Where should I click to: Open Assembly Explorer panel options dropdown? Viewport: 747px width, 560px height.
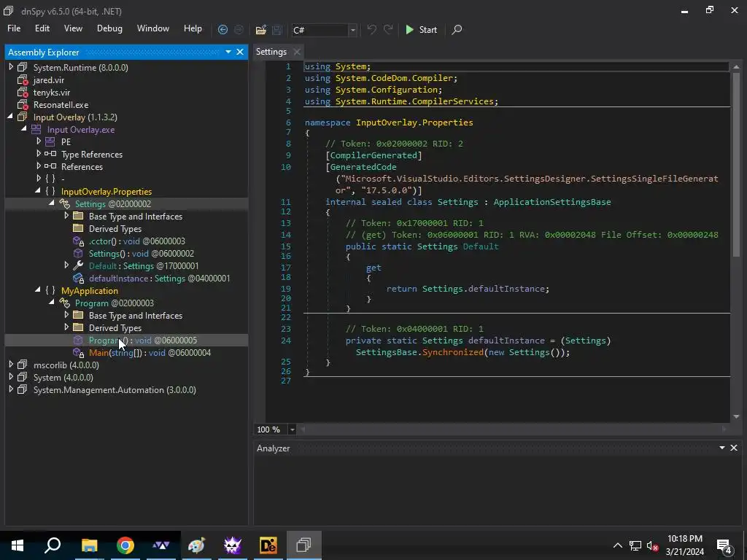point(228,52)
